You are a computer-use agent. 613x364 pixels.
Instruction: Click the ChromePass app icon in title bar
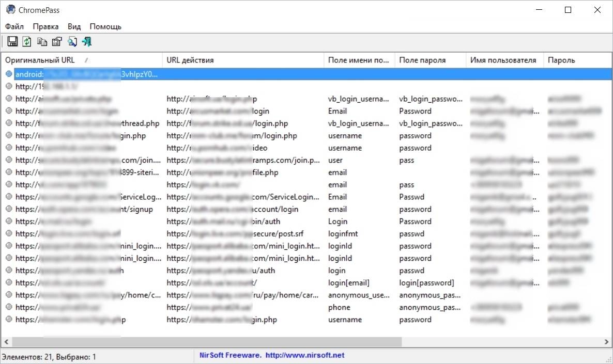(x=10, y=9)
